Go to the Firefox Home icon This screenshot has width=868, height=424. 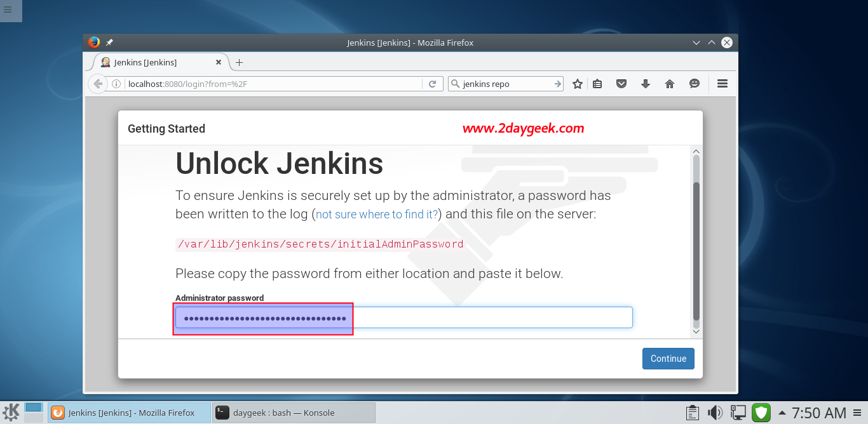(669, 84)
